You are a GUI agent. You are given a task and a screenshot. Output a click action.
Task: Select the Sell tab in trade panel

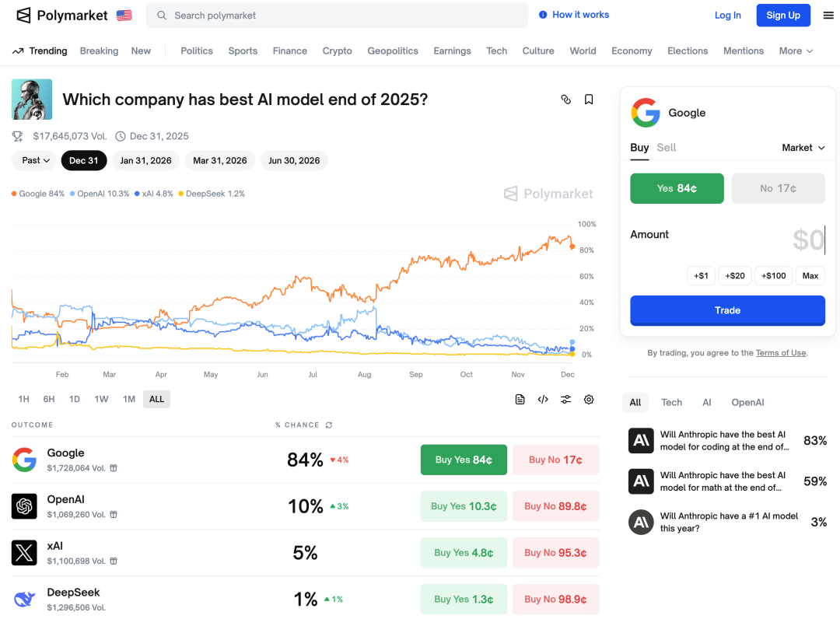click(x=666, y=147)
